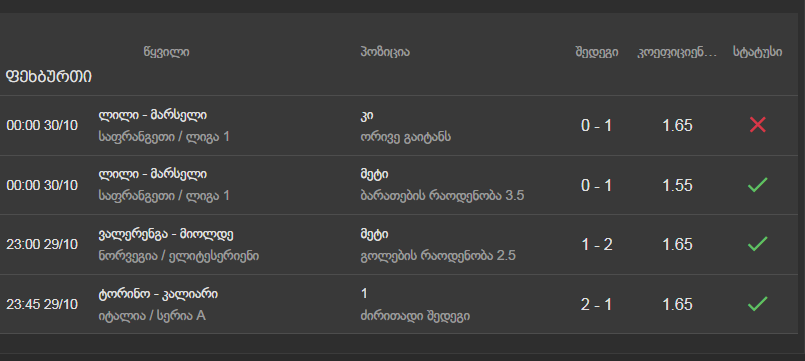The height and width of the screenshot is (361, 805).
Task: Select the პოზიცია column header
Action: (x=385, y=52)
